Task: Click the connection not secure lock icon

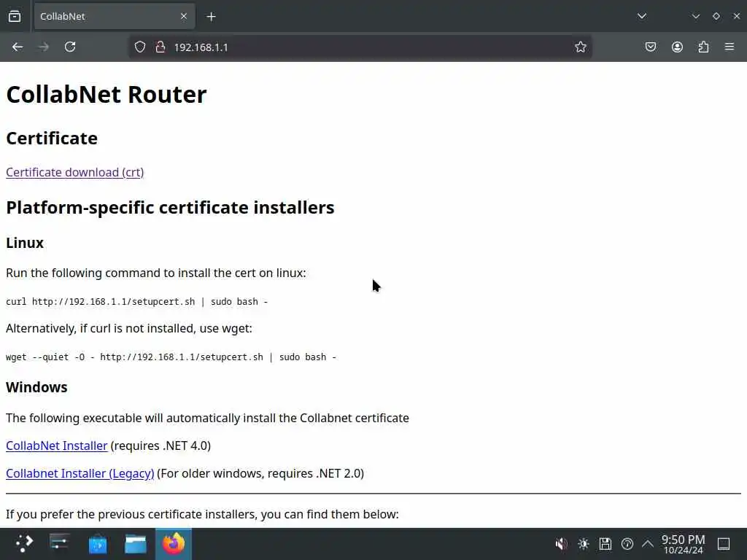Action: coord(160,47)
